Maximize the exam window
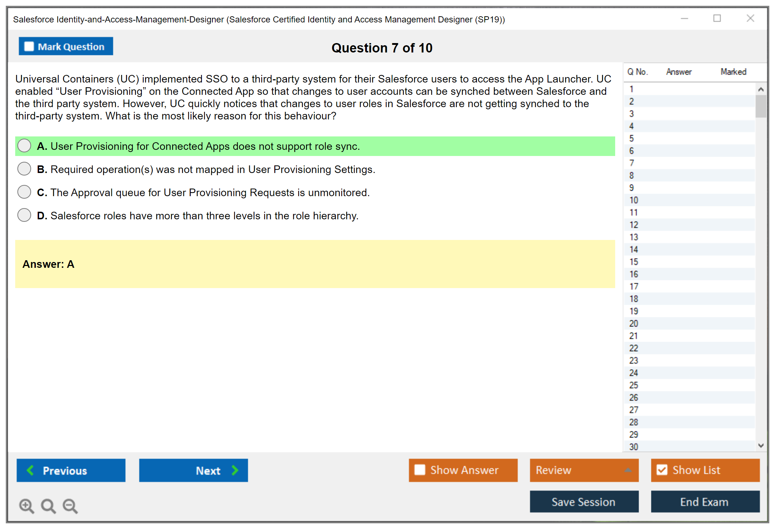The image size is (778, 532). point(717,18)
